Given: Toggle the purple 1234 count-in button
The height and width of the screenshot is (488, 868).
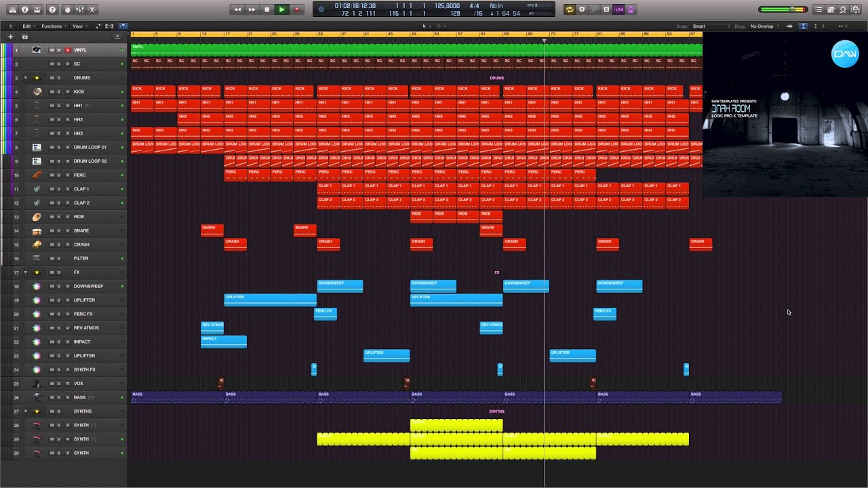Looking at the screenshot, I should pyautogui.click(x=618, y=9).
